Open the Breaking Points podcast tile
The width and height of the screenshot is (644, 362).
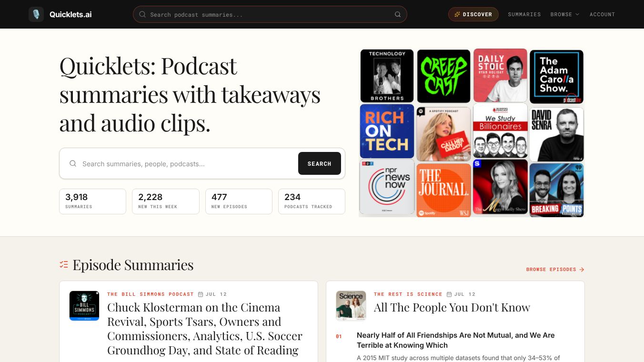tap(556, 190)
